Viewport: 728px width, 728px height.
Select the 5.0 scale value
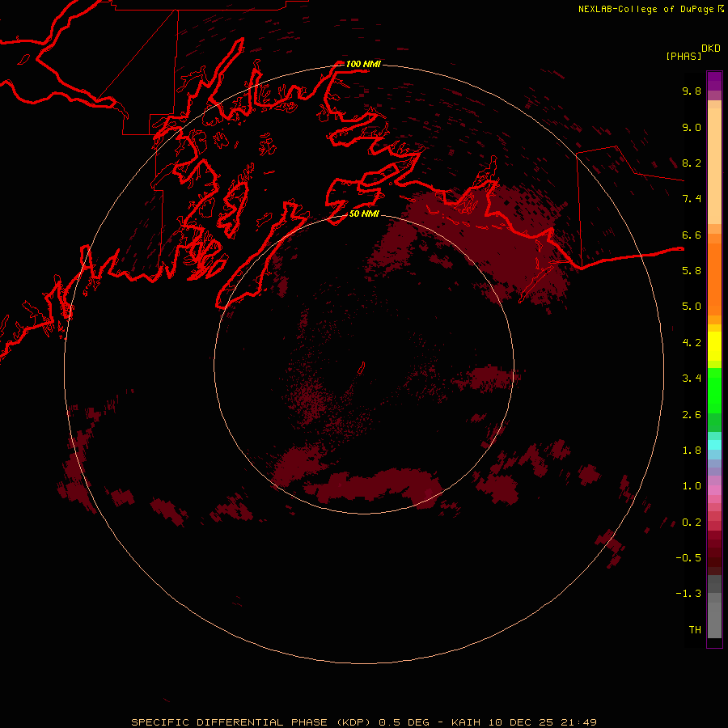[x=692, y=307]
